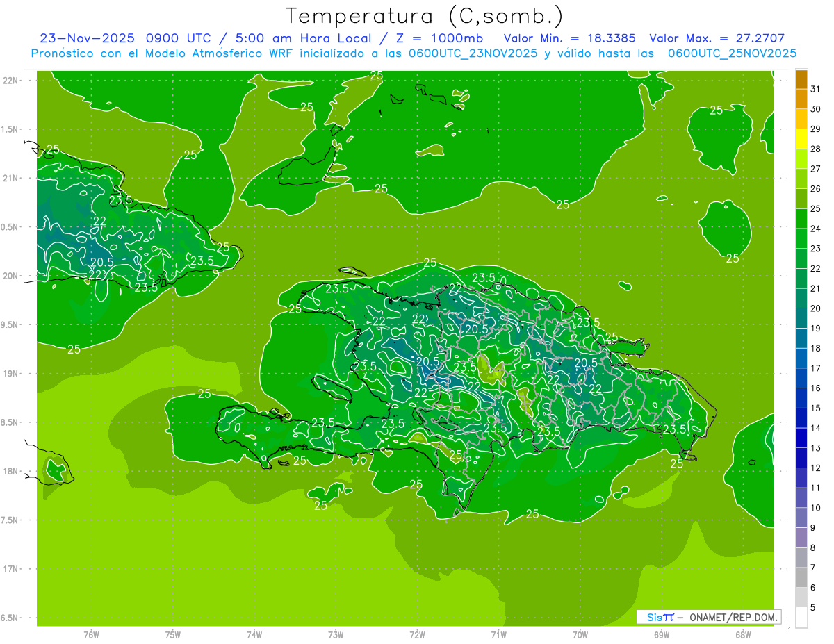The width and height of the screenshot is (834, 644).
Task: Click the 20.5 contour label over Cuba
Action: 101,262
